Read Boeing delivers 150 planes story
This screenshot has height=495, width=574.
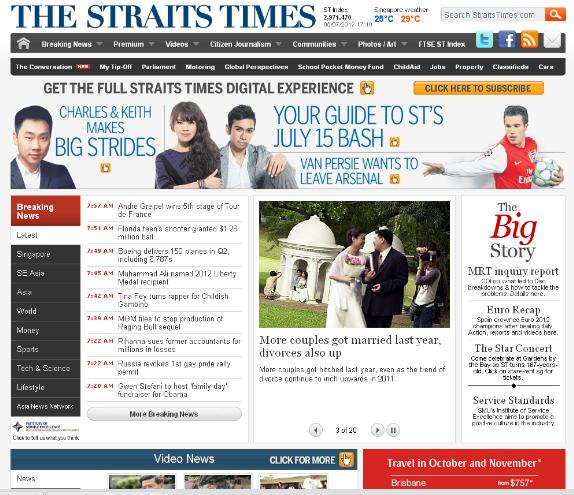[x=174, y=255]
